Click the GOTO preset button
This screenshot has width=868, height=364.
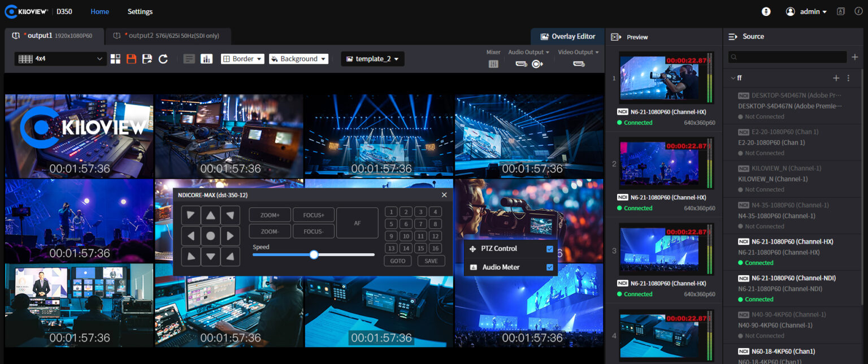tap(397, 261)
